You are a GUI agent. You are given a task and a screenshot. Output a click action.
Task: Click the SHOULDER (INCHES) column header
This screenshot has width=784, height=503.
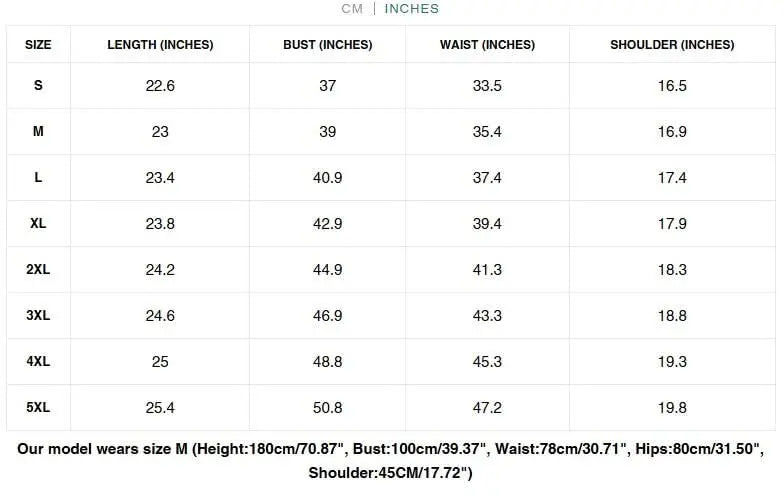click(x=672, y=45)
